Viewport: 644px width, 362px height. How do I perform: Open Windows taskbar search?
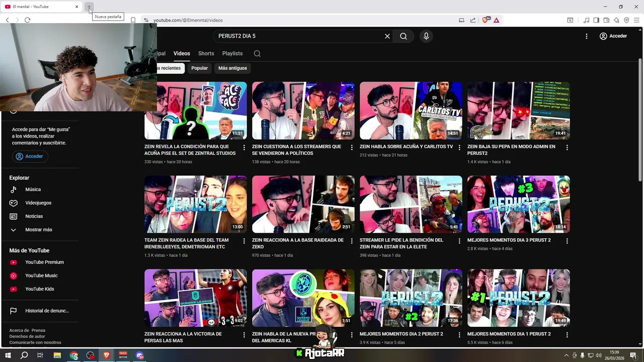coord(24,355)
